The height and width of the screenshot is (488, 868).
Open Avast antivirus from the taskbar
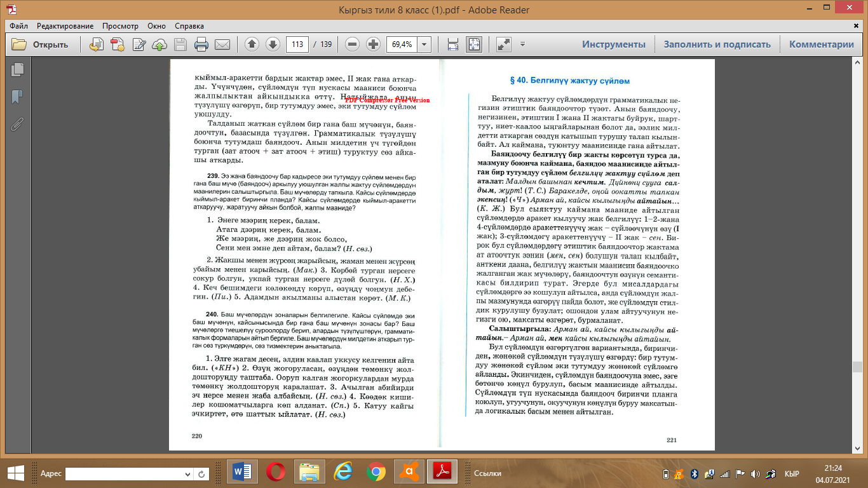tap(409, 472)
